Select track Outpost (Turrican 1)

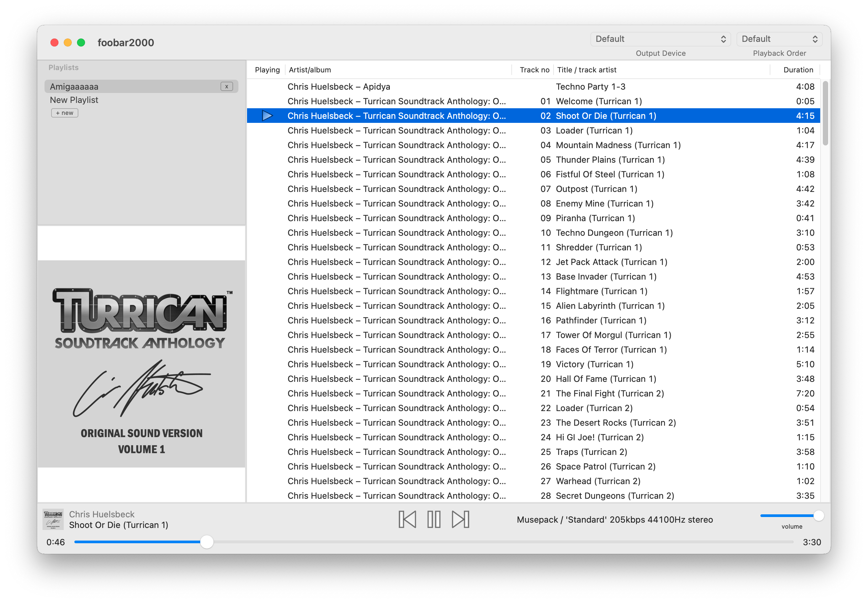[533, 189]
